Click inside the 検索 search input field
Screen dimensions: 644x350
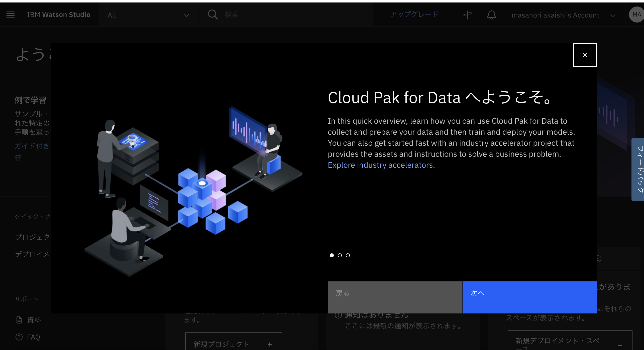276,14
